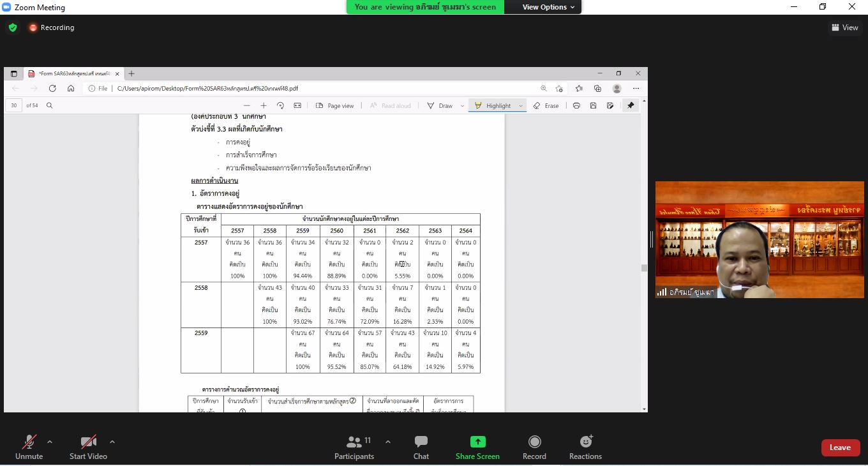Unmute the microphone in Zoom
The image size is (868, 466).
29,447
